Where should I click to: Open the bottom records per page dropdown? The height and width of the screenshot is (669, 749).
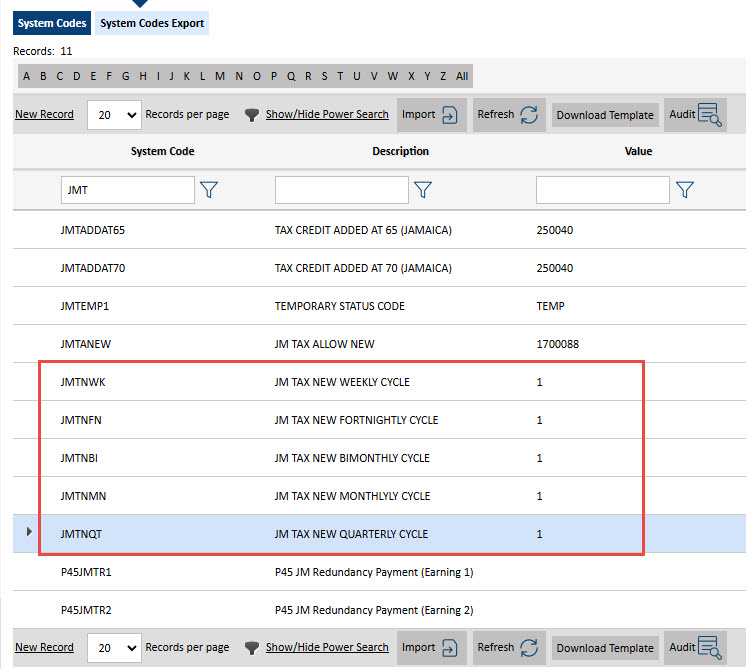pyautogui.click(x=115, y=648)
